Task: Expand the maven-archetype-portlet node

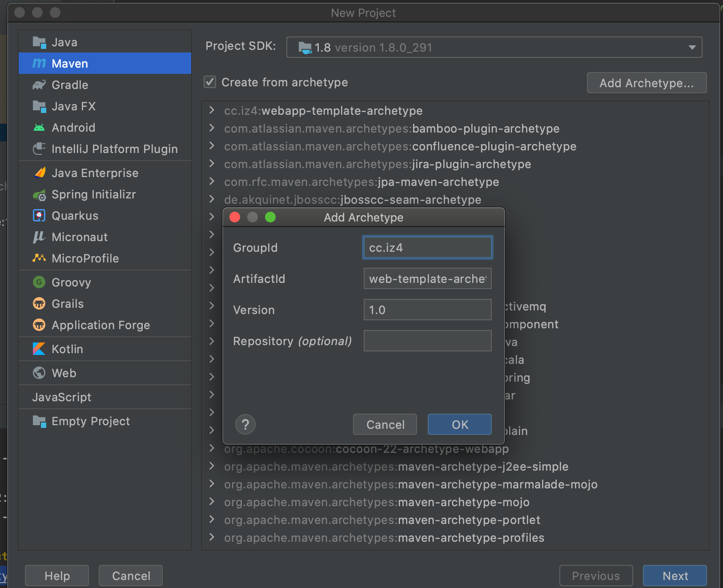Action: click(212, 520)
